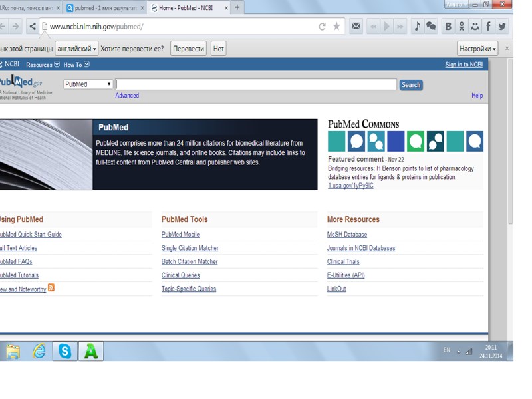532x399 pixels.
Task: Open Journals in NCBI Databases
Action: coord(361,248)
